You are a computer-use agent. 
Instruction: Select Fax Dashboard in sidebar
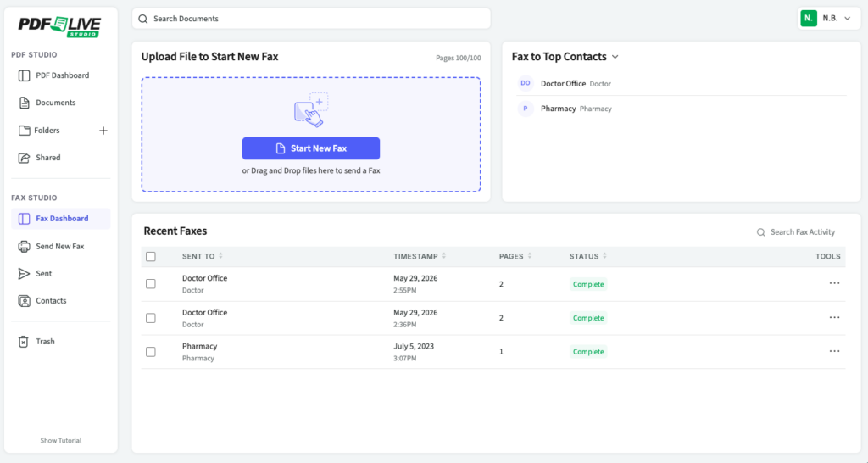pos(61,218)
